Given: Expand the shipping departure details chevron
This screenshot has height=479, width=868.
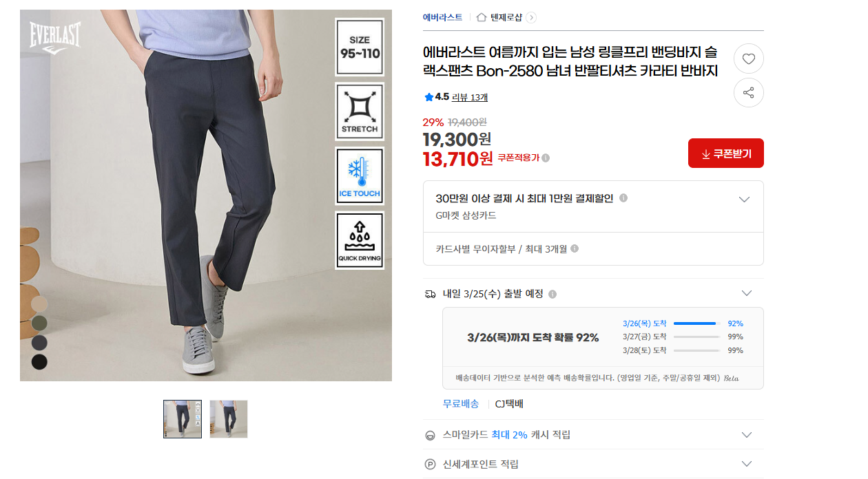Looking at the screenshot, I should 747,293.
